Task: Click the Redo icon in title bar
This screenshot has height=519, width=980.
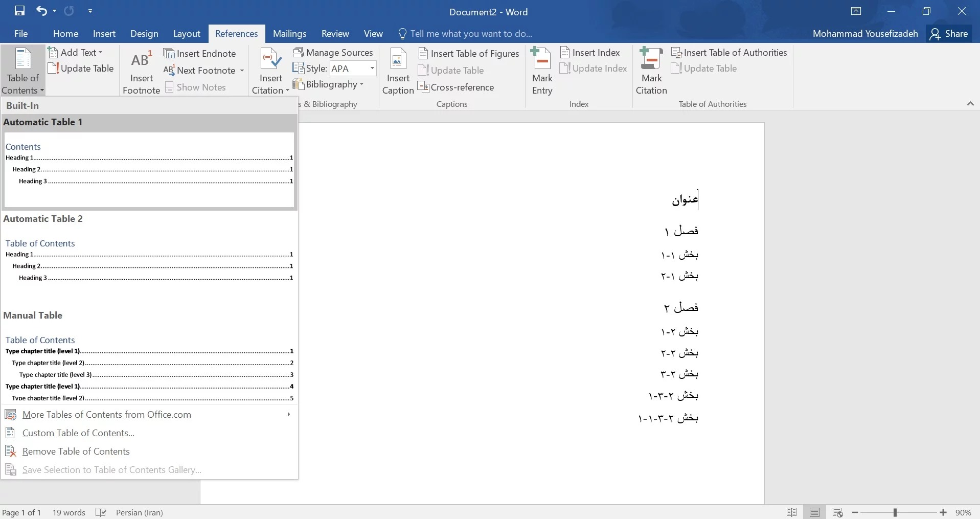Action: pyautogui.click(x=69, y=11)
